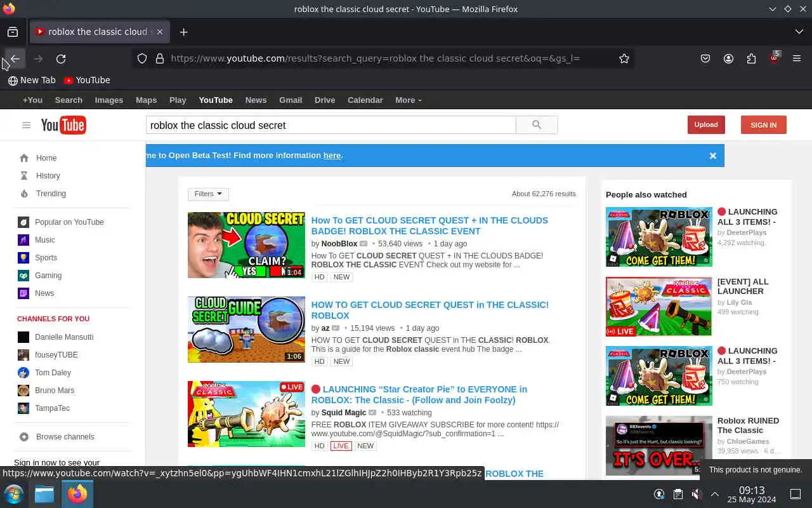Expand the More dropdown in Google bar
Image resolution: width=812 pixels, height=508 pixels.
[408, 100]
